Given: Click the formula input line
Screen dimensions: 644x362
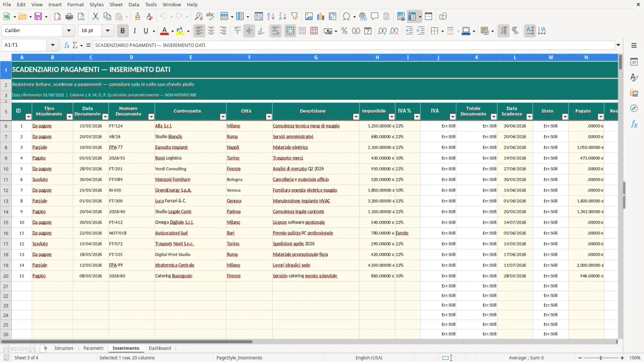Looking at the screenshot, I should click(353, 45).
